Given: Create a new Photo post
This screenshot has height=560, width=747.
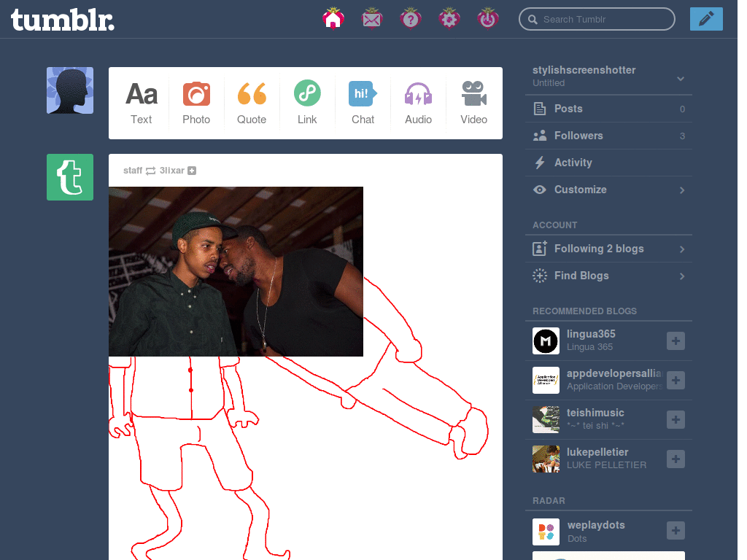Looking at the screenshot, I should [x=196, y=103].
